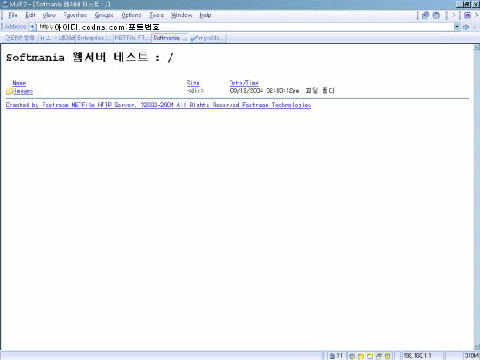Switch to the NETFile FT... tab
The image size is (480, 360).
coord(132,38)
